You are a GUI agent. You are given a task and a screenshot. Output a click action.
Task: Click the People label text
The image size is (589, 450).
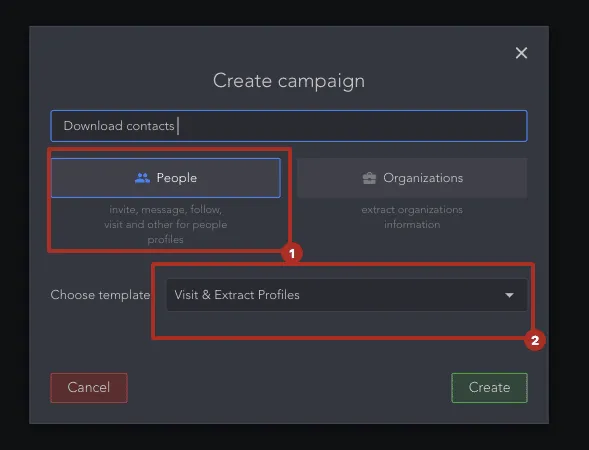(177, 178)
